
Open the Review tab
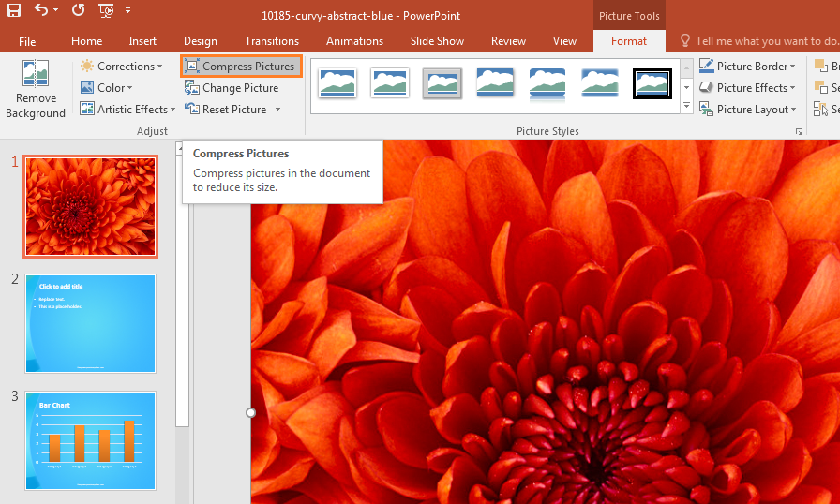tap(508, 41)
